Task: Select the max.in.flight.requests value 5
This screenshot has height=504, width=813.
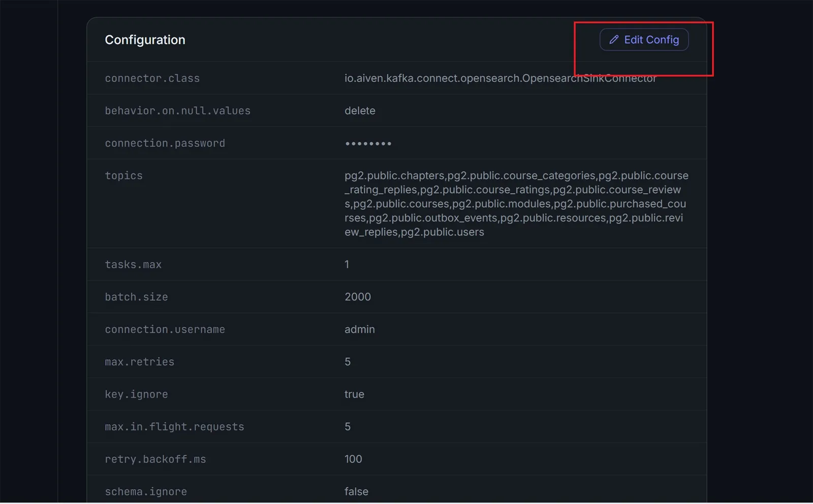Action: pos(348,427)
